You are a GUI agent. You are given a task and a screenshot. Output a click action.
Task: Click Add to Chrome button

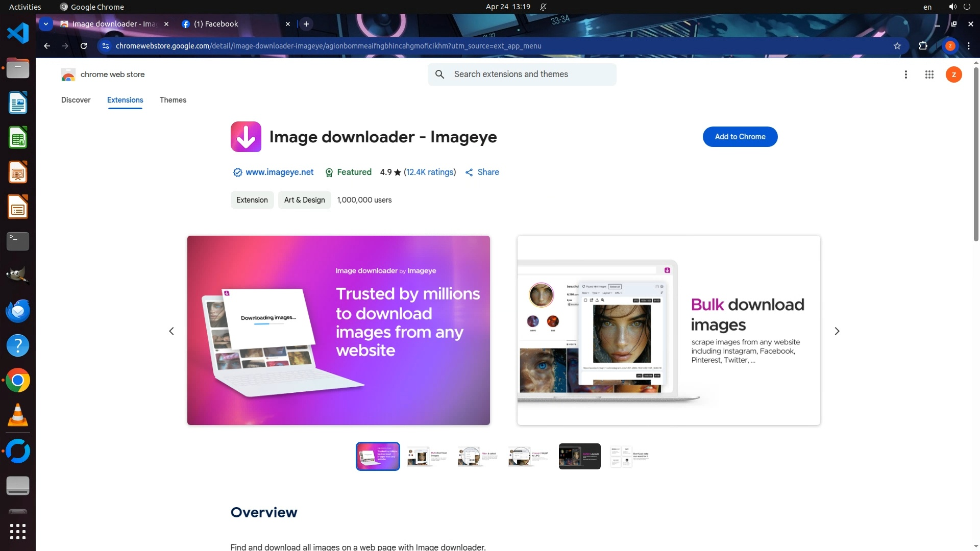point(740,137)
